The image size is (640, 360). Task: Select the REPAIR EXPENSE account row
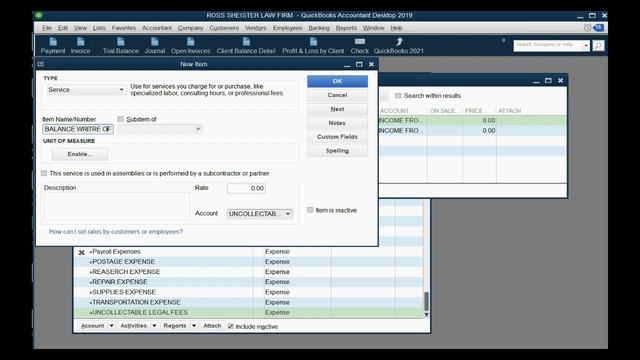pyautogui.click(x=249, y=282)
